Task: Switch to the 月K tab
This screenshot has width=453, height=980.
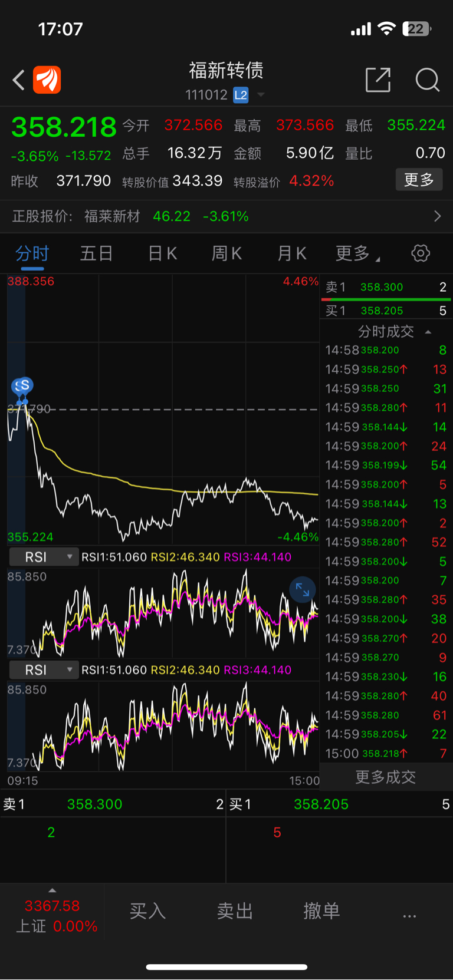Action: [291, 253]
